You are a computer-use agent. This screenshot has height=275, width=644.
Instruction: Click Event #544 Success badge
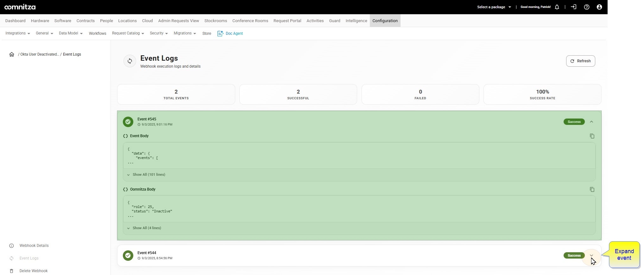coord(574,255)
